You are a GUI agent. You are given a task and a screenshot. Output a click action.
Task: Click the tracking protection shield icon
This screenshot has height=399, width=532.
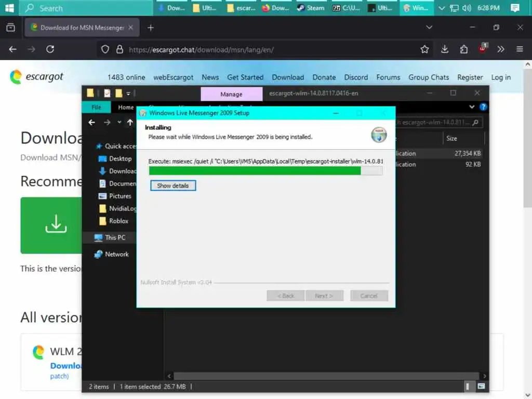[105, 49]
